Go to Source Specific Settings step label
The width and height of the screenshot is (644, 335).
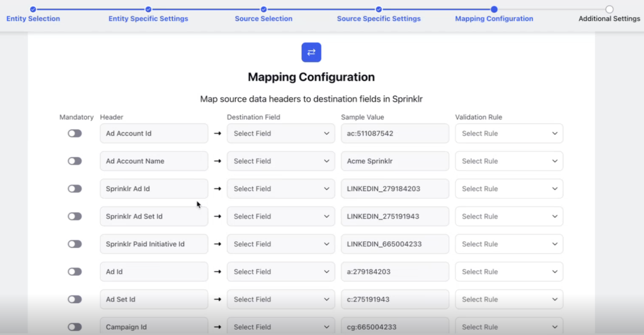pyautogui.click(x=379, y=19)
